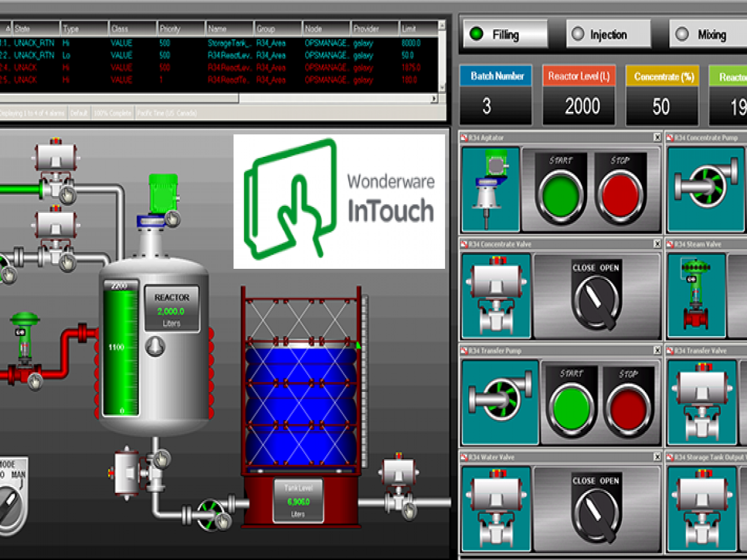Close the R34 Concentrate Valve panel
The height and width of the screenshot is (560, 747).
point(657,244)
